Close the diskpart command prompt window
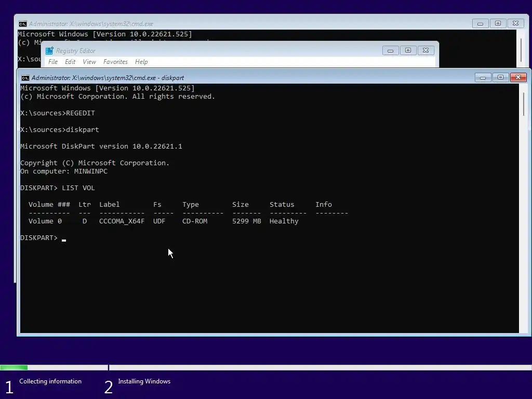This screenshot has height=399, width=532. click(518, 78)
